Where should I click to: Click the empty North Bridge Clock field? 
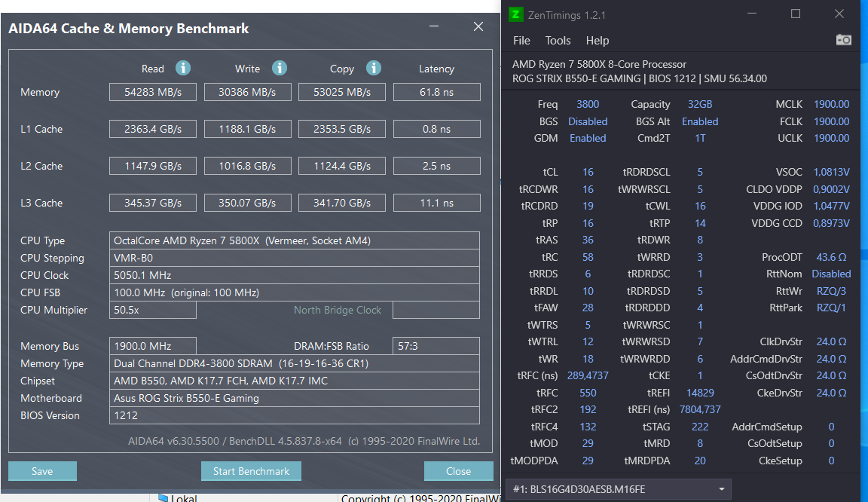pyautogui.click(x=436, y=310)
